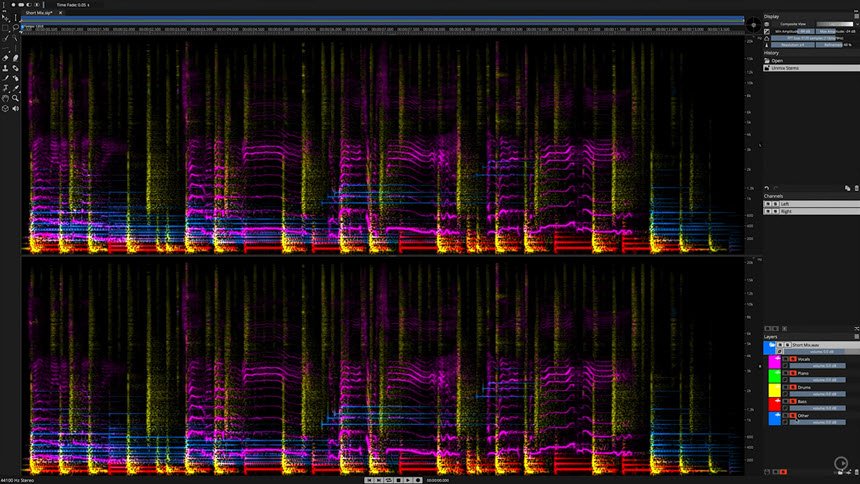Screen dimensions: 860x484
Task: Click the 44100 Hz Stereo status text
Action: point(17,480)
